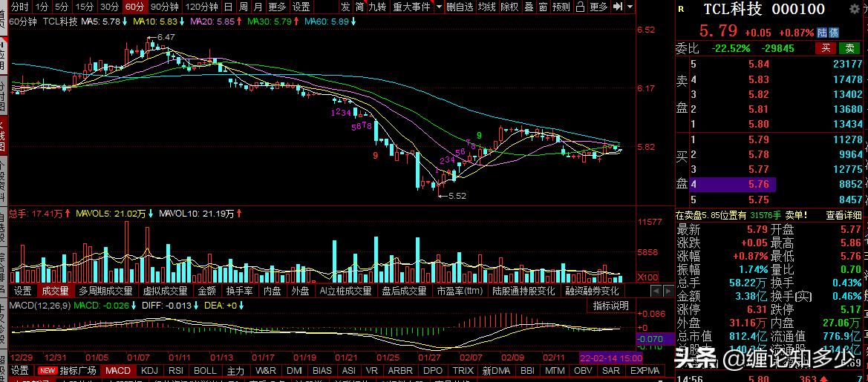Click the lock icon in top toolbar
The width and height of the screenshot is (868, 382).
(x=580, y=7)
